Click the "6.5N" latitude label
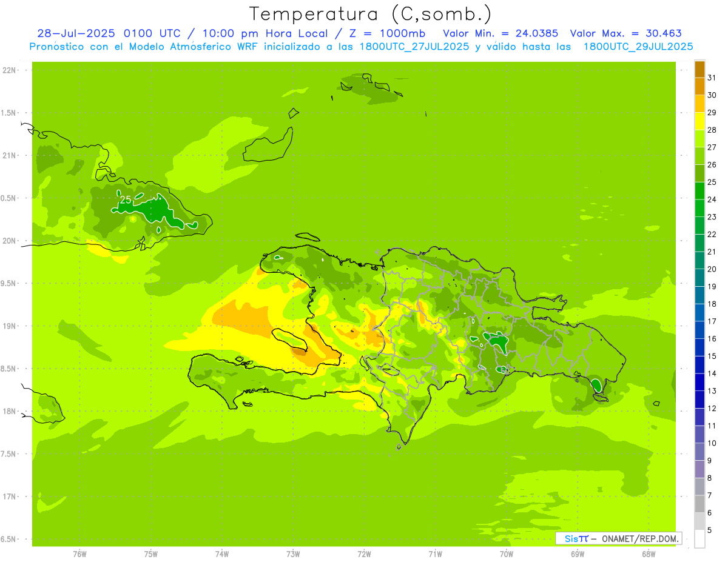728x562 pixels. pos(9,539)
